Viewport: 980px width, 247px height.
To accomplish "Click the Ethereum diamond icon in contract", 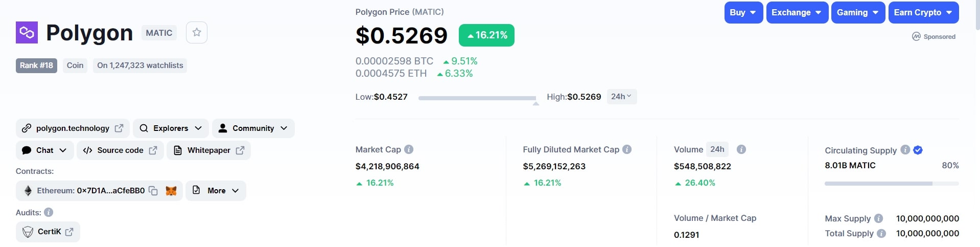I will pos(28,191).
